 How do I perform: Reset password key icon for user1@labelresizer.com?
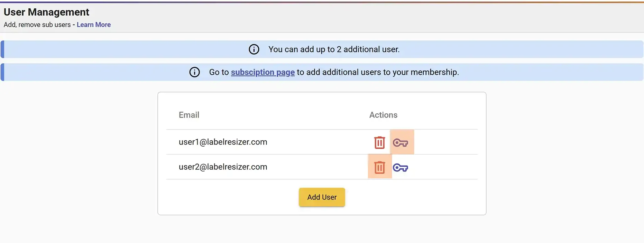(x=401, y=142)
